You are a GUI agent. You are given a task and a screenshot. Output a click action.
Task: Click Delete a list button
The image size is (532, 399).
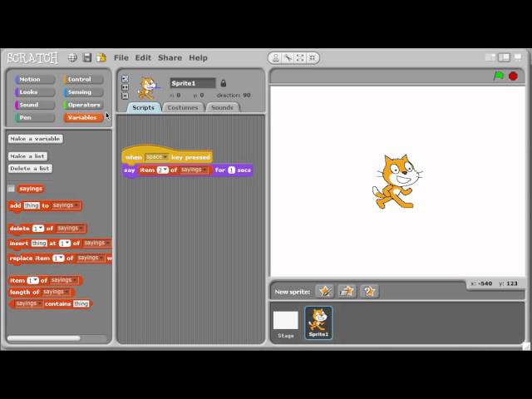(30, 168)
